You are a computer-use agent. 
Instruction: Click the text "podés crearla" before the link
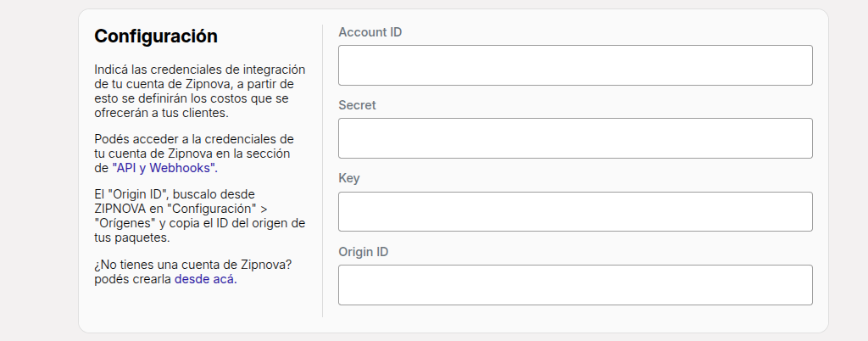click(133, 280)
